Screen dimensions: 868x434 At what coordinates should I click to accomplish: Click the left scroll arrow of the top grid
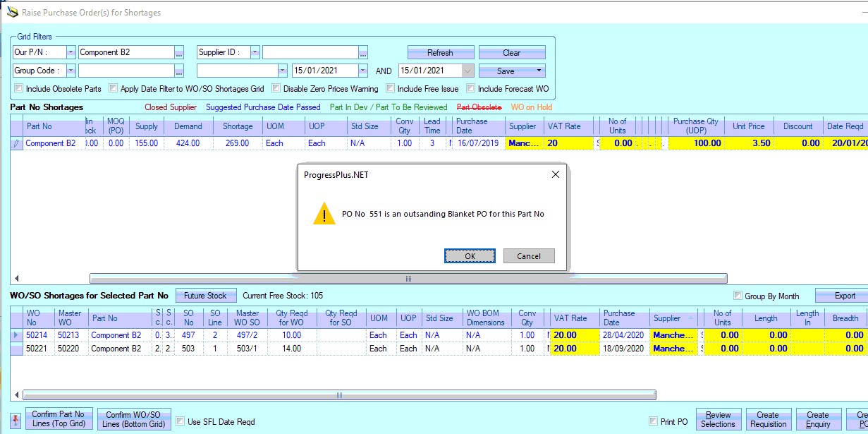pos(17,279)
